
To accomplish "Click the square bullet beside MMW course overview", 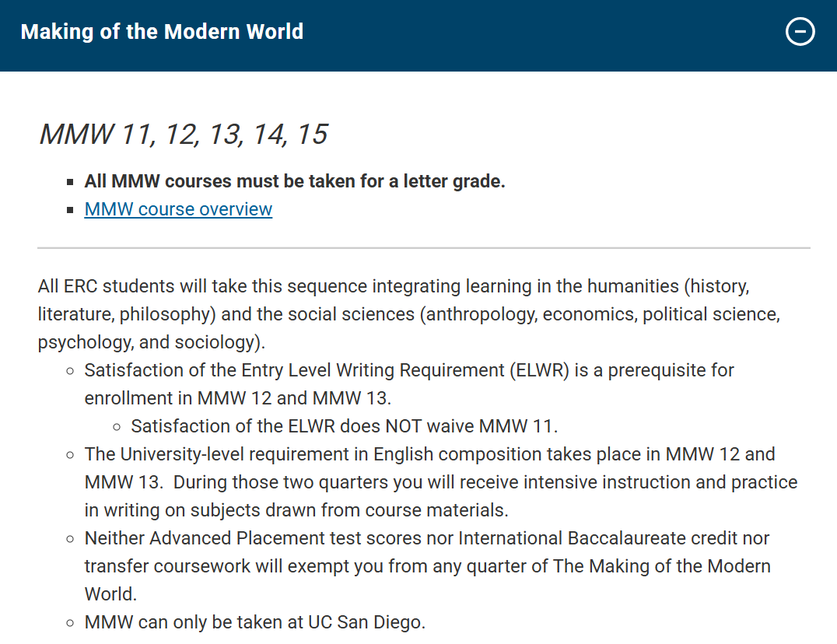I will pos(70,211).
